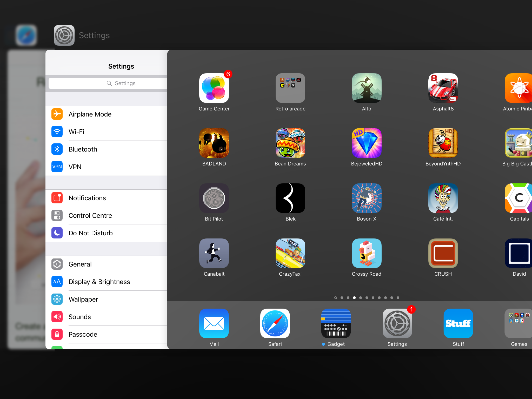Launch BejeweledHD
The image size is (532, 399).
(x=367, y=143)
